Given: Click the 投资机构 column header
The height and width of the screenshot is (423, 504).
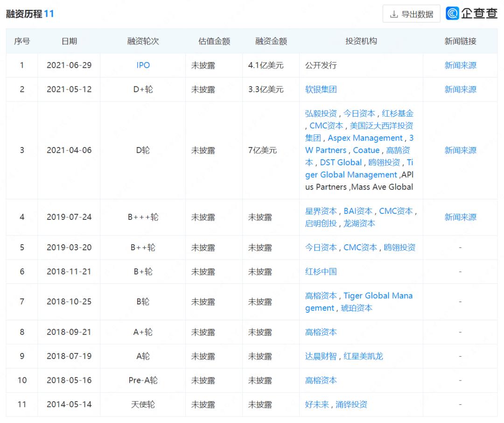Looking at the screenshot, I should pos(361,41).
